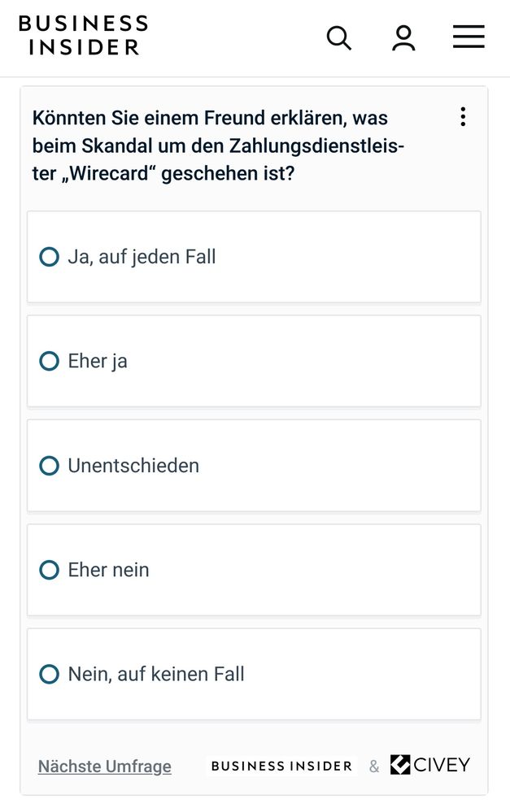Click the small Business Insider footer logo
This screenshot has width=510, height=812.
tap(281, 766)
